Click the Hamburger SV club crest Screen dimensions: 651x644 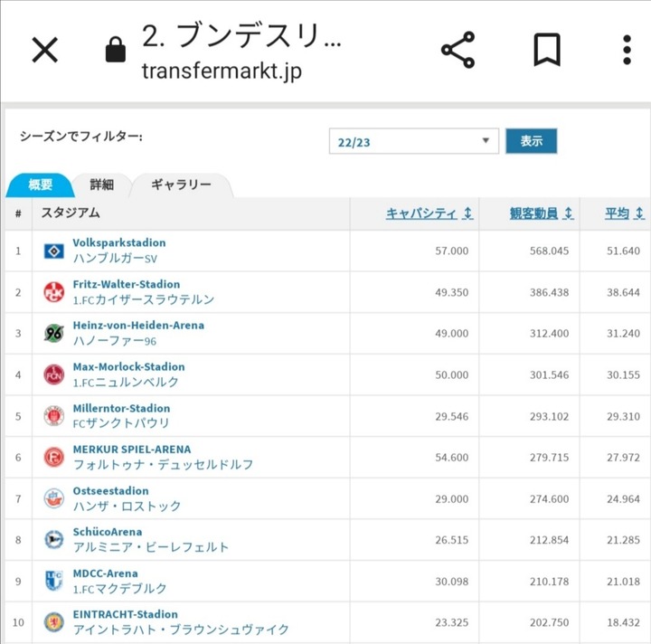coord(54,251)
